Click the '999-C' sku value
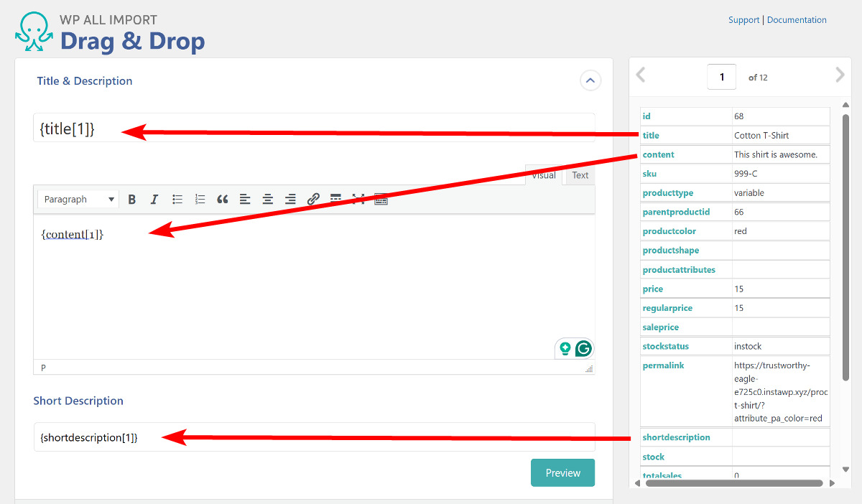 (746, 174)
